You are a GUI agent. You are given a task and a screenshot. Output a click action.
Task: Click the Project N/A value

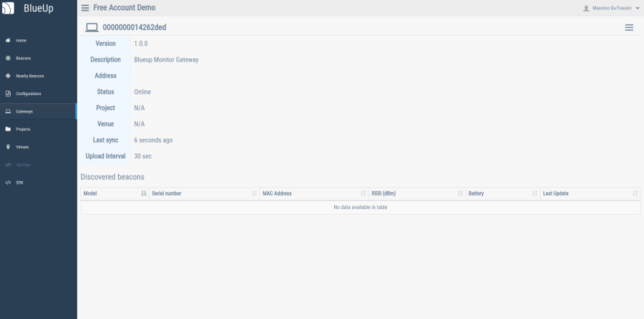140,108
